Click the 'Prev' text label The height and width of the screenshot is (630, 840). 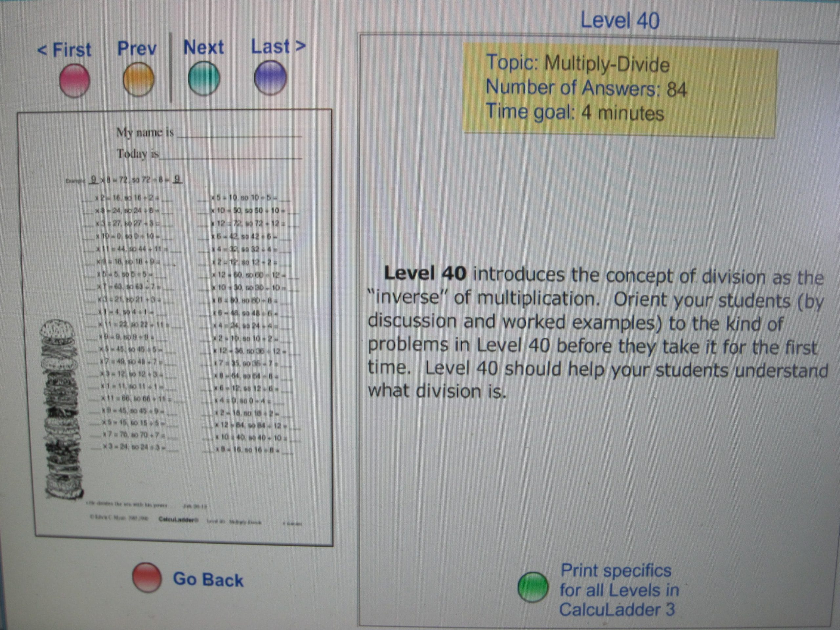coord(137,48)
